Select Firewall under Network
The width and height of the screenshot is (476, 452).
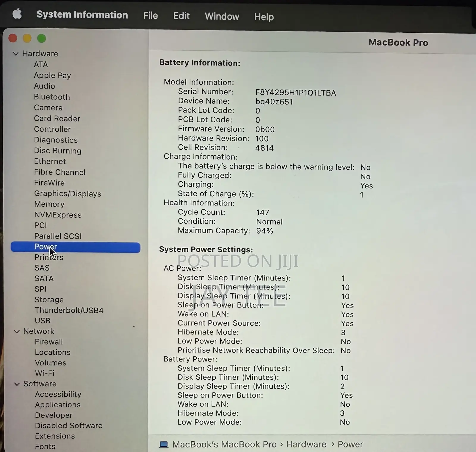tap(49, 342)
